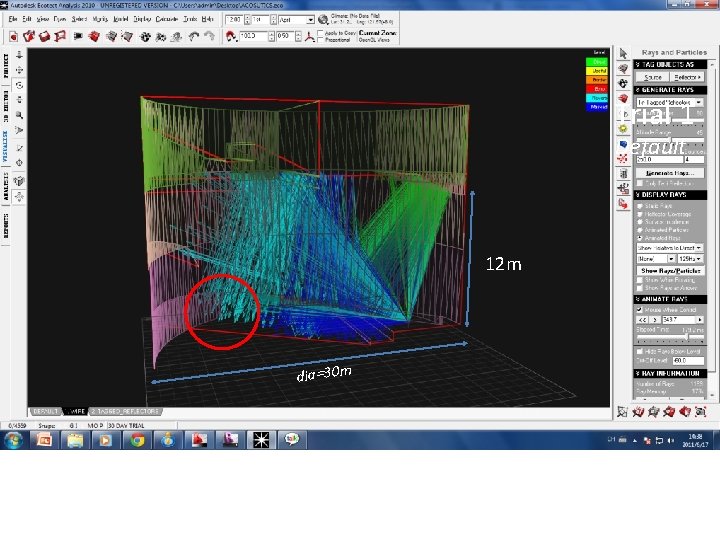Collapse the GENERATE RAYS section

click(x=670, y=90)
